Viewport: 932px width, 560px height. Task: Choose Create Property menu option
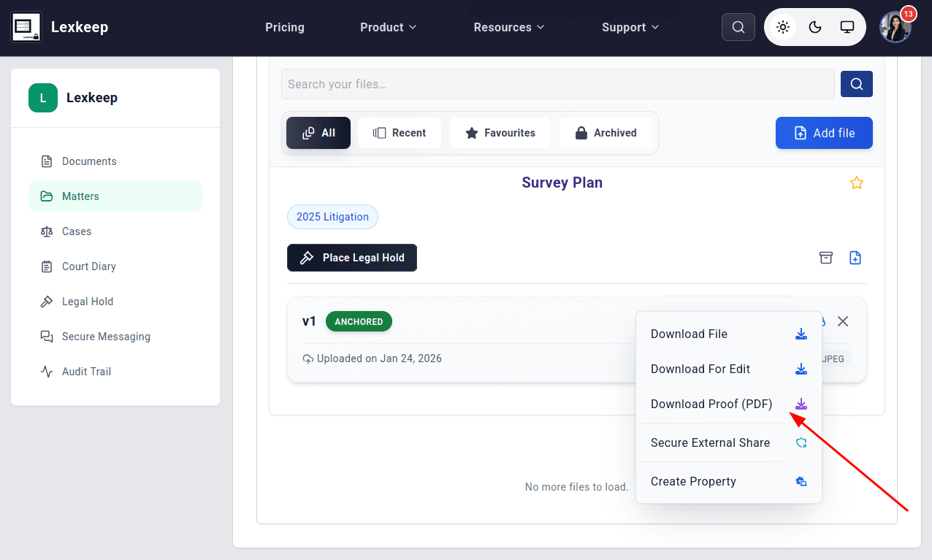pyautogui.click(x=729, y=482)
